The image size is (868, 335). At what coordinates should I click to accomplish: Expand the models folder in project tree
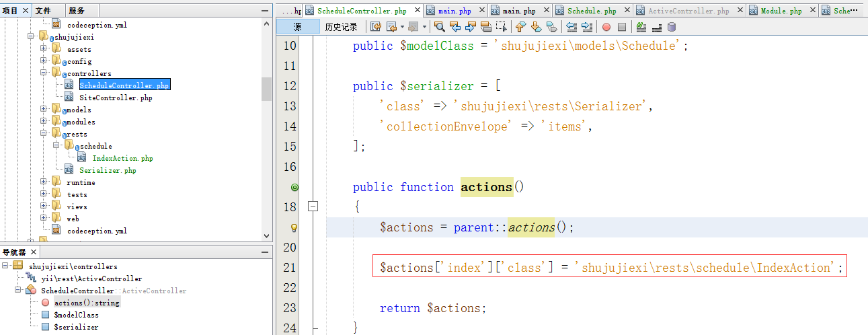(44, 110)
